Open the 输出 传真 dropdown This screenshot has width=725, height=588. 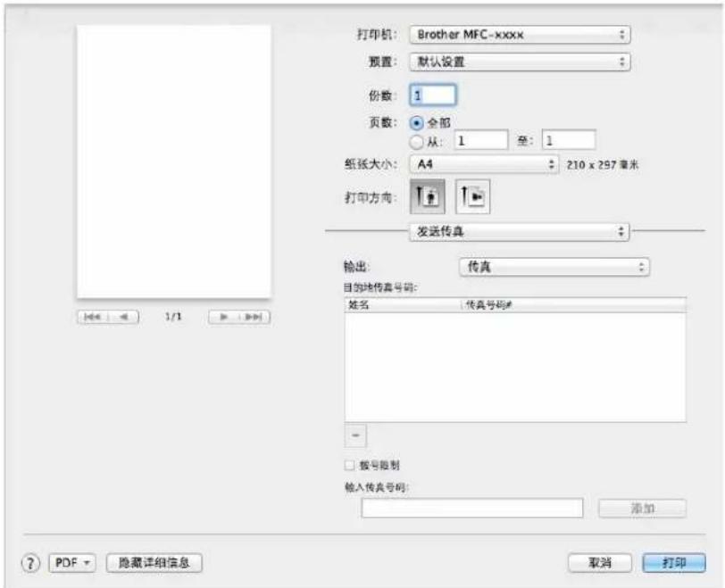pyautogui.click(x=554, y=267)
